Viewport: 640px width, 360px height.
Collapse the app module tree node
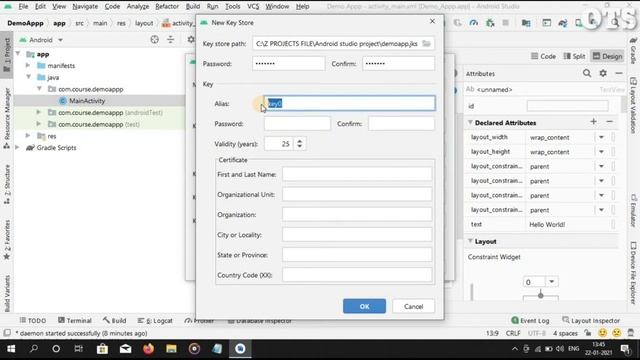(x=18, y=54)
